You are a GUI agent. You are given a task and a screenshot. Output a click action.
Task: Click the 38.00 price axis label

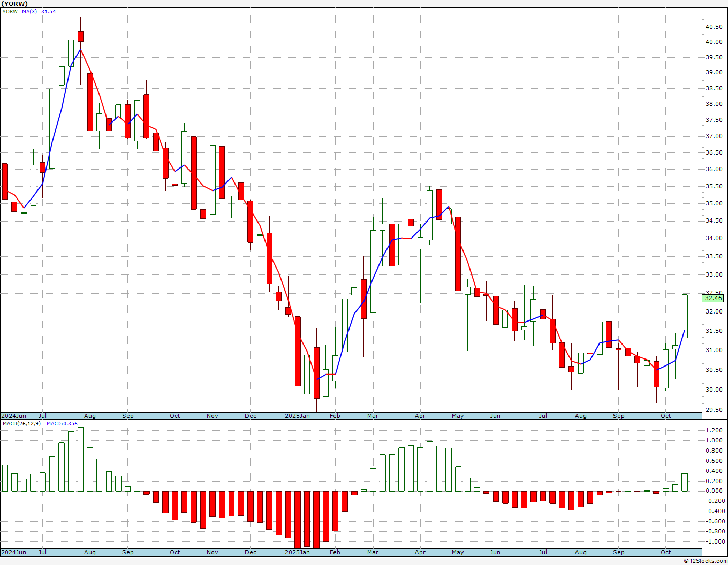coord(713,104)
